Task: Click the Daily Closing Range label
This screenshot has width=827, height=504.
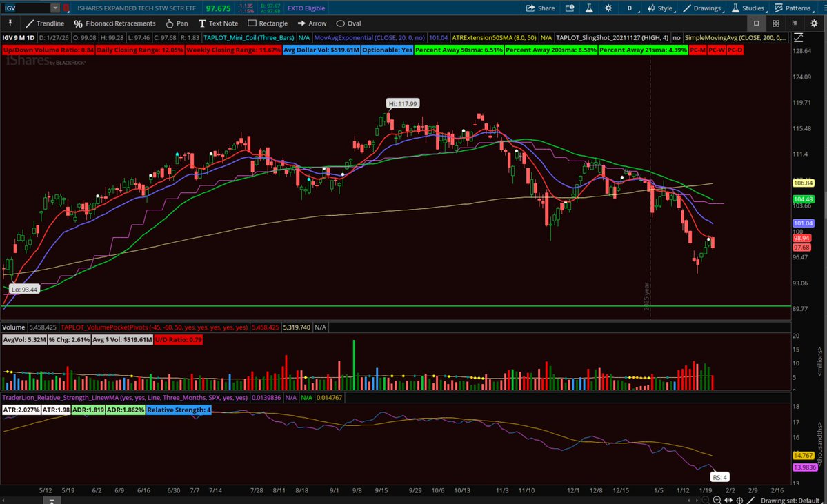Action: 140,50
